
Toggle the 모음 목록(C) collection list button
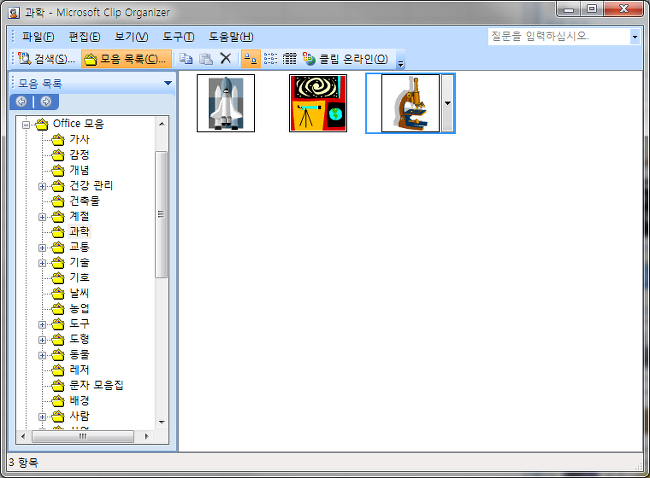(x=126, y=59)
